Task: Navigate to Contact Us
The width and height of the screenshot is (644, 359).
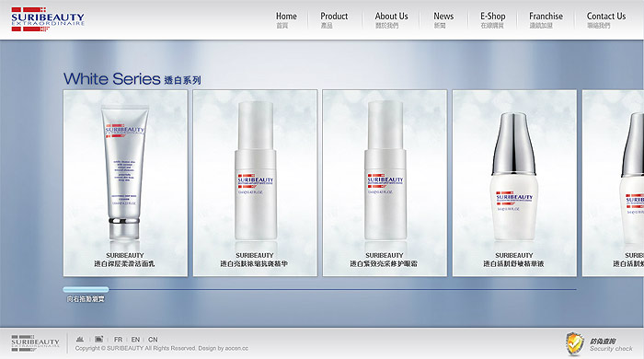Action: point(606,19)
